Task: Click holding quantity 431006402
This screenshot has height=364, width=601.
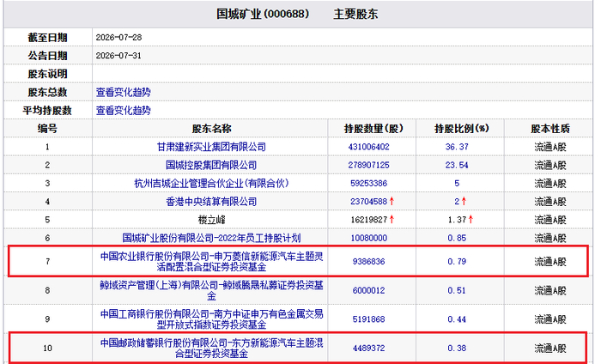Action: pyautogui.click(x=368, y=147)
